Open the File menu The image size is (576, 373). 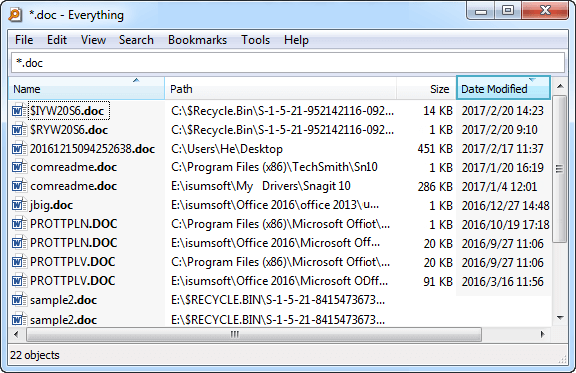24,40
